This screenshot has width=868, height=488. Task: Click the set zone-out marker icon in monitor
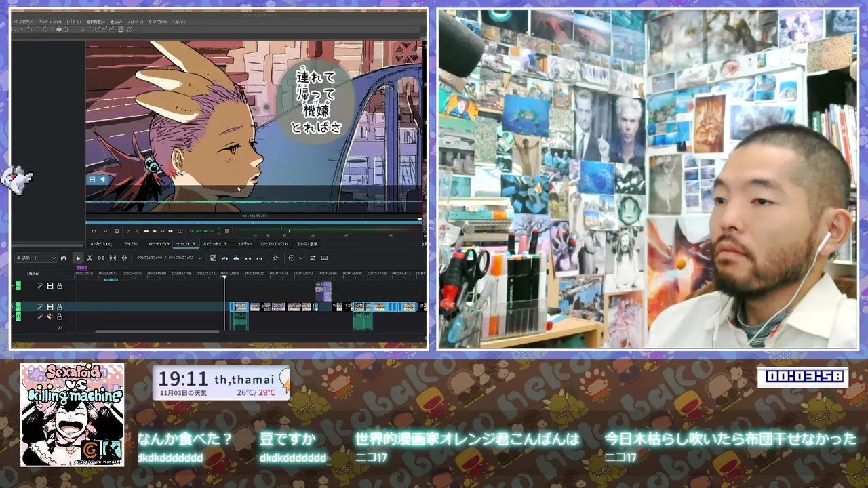pos(138,231)
